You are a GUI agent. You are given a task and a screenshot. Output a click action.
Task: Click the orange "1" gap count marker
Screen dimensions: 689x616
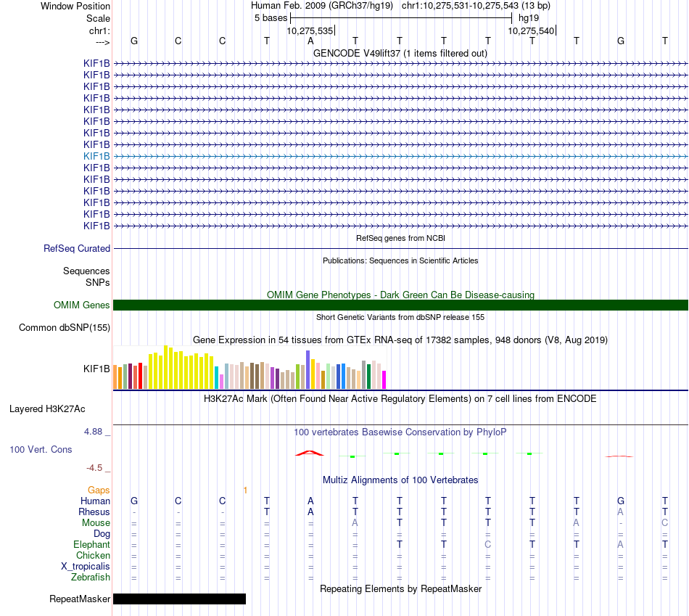(x=245, y=490)
